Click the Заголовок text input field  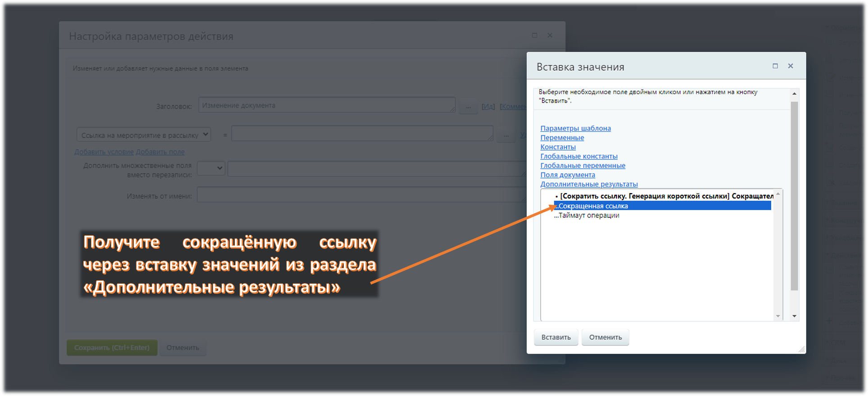click(x=326, y=105)
